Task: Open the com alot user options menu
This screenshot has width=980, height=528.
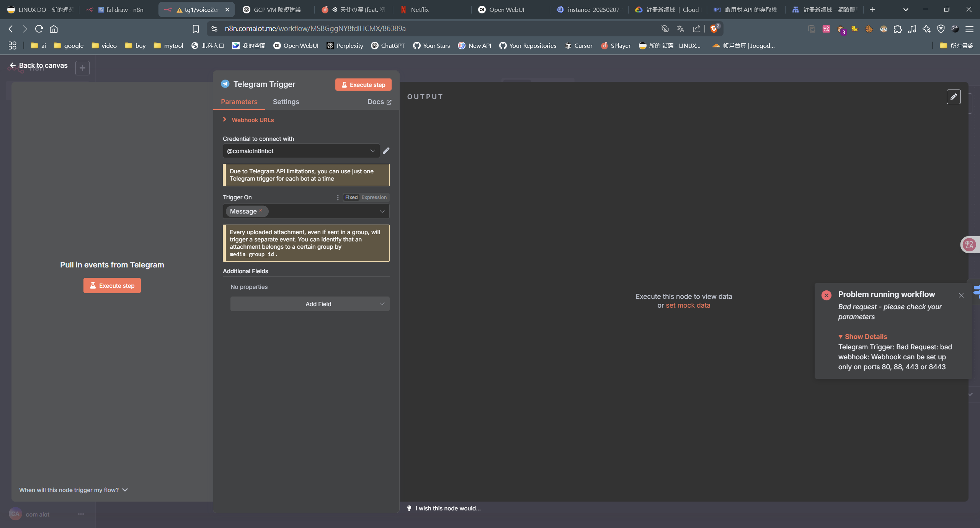Action: [x=81, y=514]
